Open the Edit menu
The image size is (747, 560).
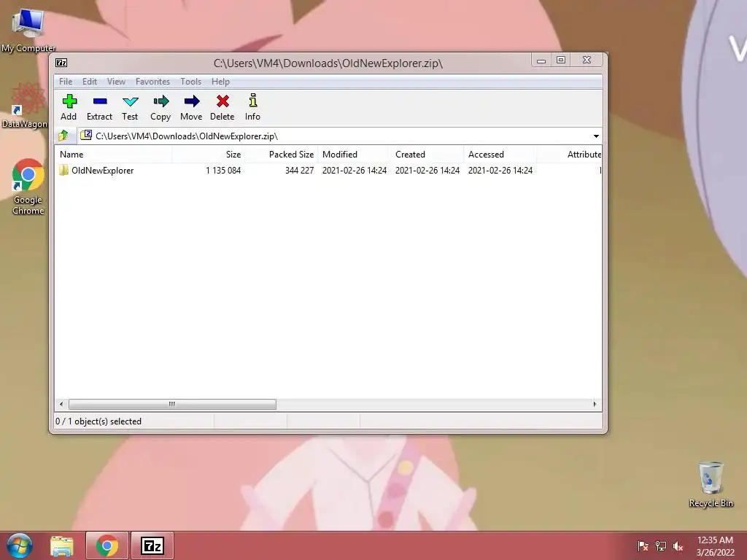coord(90,82)
